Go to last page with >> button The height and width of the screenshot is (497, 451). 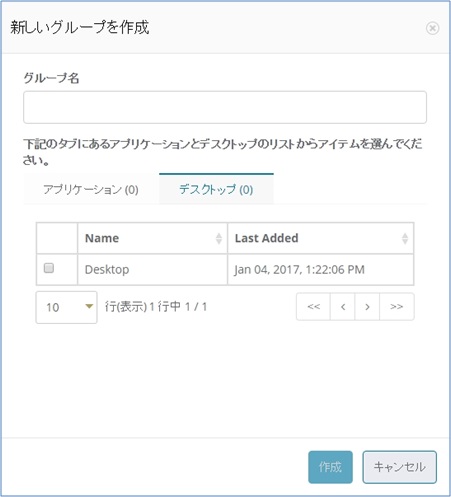coord(397,307)
